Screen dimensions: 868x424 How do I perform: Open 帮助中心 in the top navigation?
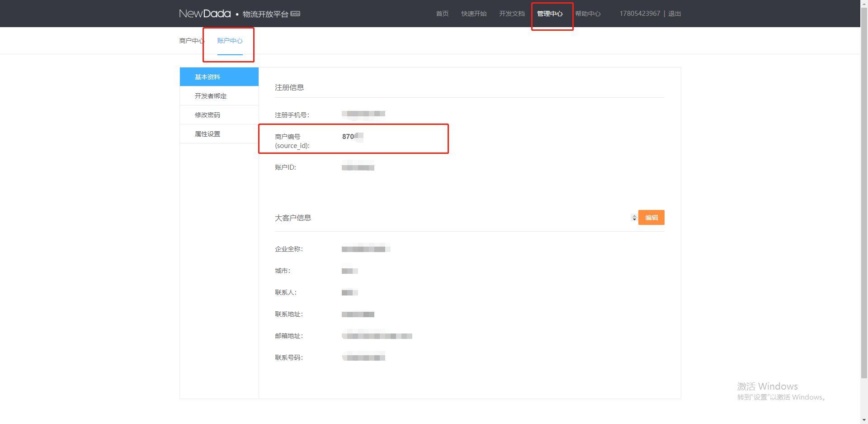coord(588,14)
